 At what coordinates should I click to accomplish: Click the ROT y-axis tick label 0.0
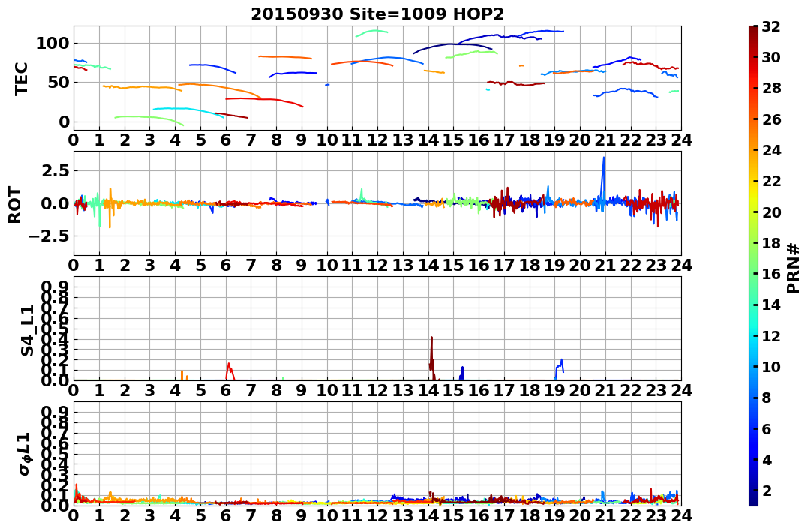(56, 203)
